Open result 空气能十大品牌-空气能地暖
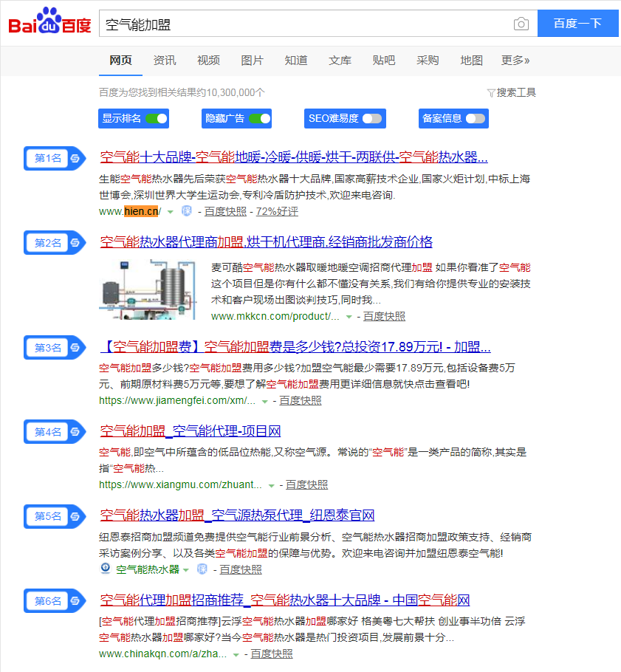The image size is (621, 672). [x=294, y=157]
